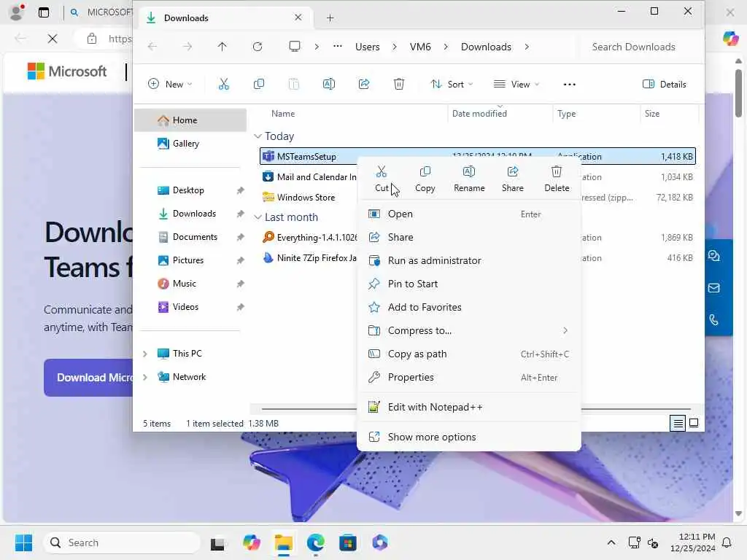Open Properties from context menu

(x=469, y=377)
